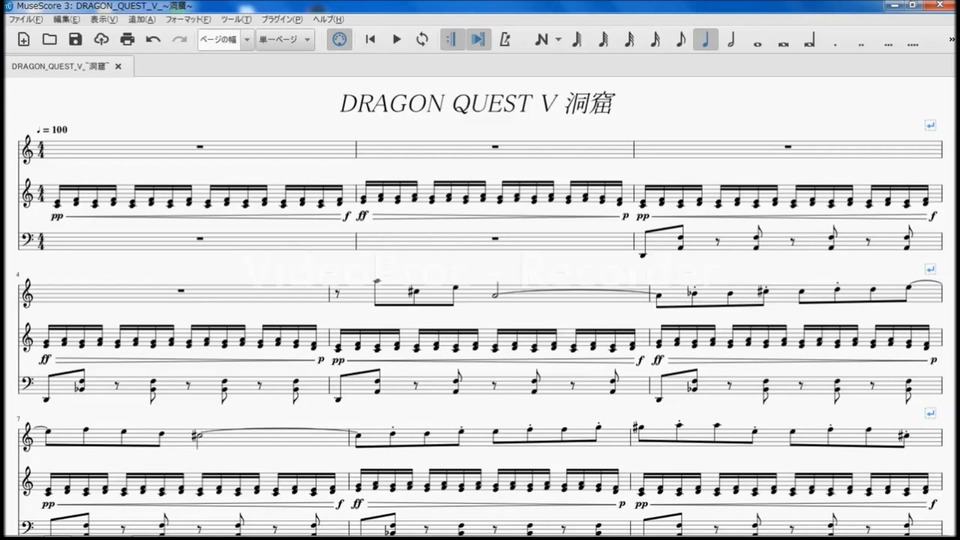
Task: Expand the toolbar overflow chevron
Action: click(951, 40)
